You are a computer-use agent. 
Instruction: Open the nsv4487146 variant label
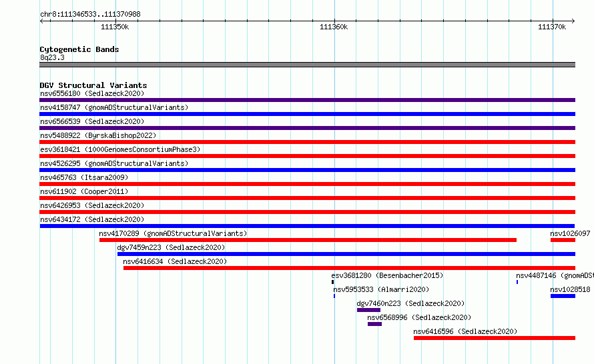point(555,275)
